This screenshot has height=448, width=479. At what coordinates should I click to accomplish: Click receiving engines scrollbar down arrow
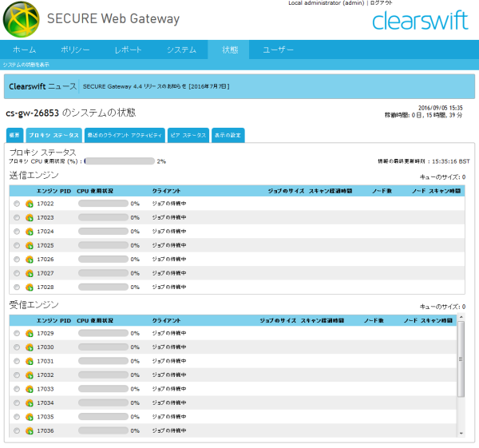[x=461, y=434]
